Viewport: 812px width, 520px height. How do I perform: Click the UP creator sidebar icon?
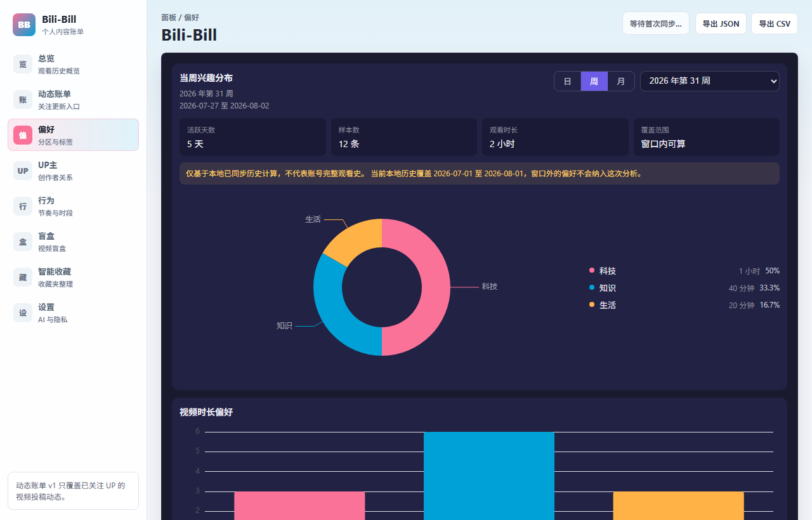coord(23,171)
